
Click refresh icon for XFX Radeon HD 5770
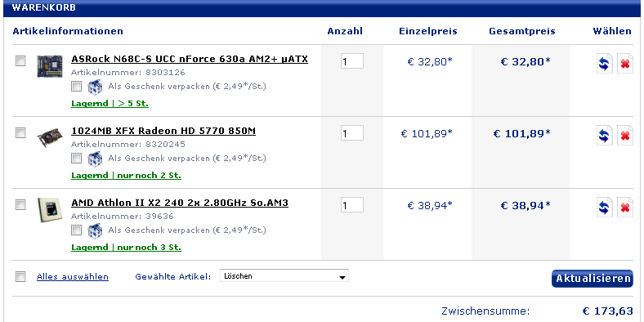(605, 135)
